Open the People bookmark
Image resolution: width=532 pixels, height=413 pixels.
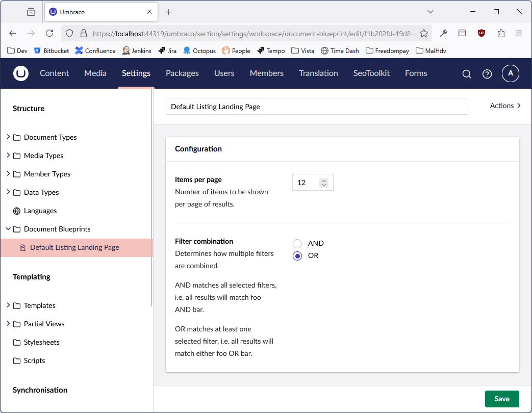[x=236, y=51]
